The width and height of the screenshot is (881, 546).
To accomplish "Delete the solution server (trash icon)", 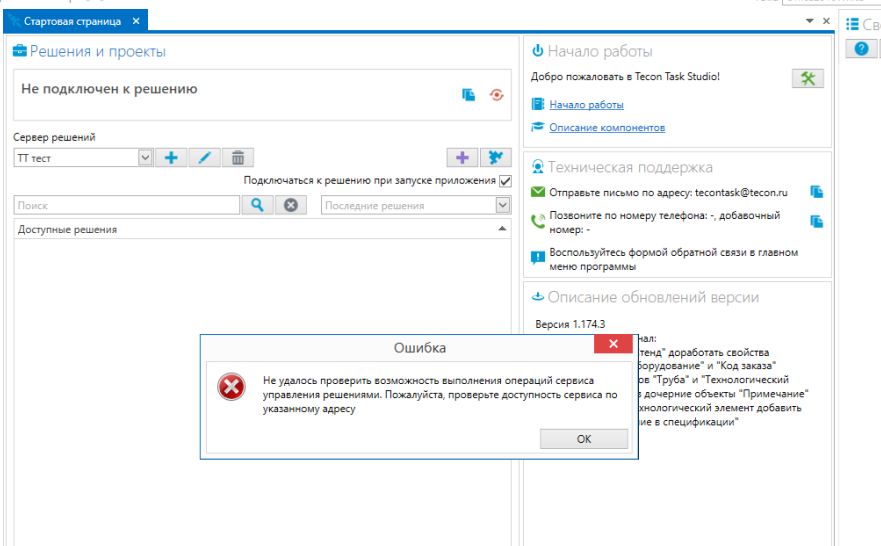I will [238, 158].
